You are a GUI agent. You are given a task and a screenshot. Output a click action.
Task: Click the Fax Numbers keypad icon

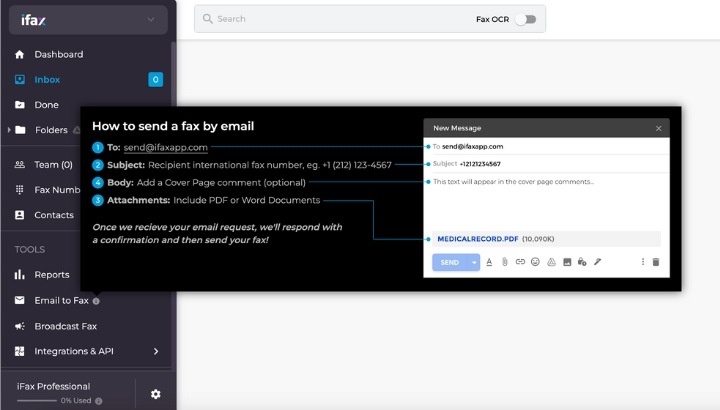[19, 190]
